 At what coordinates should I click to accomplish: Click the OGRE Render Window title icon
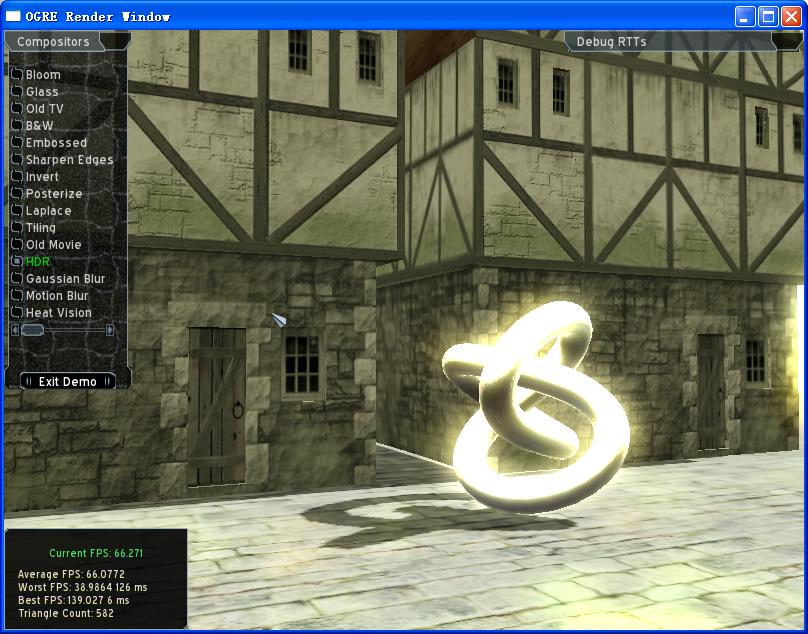pyautogui.click(x=14, y=16)
